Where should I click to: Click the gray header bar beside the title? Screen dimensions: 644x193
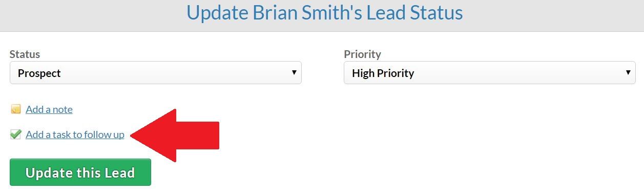click(x=553, y=14)
